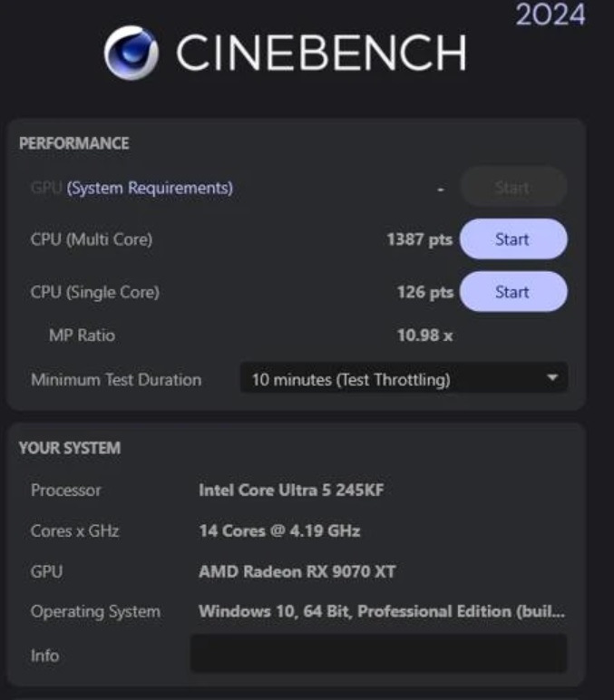The image size is (614, 700).
Task: Click the disabled GPU Start button
Action: [x=512, y=188]
